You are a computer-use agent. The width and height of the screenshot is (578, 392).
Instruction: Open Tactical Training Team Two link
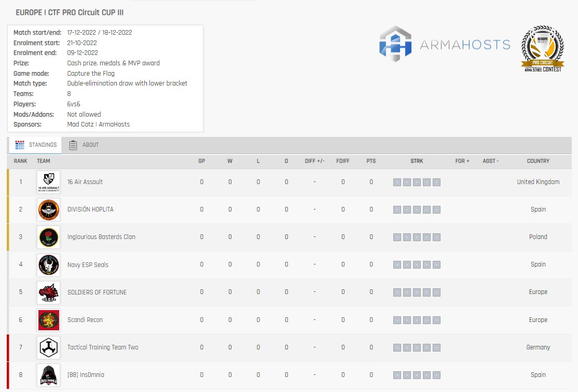[103, 347]
